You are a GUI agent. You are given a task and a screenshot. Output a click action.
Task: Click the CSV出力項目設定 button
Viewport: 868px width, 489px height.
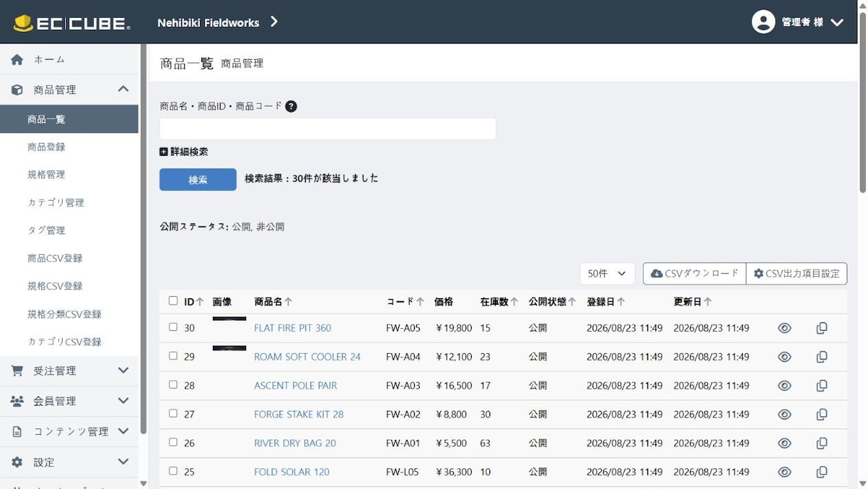[797, 273]
